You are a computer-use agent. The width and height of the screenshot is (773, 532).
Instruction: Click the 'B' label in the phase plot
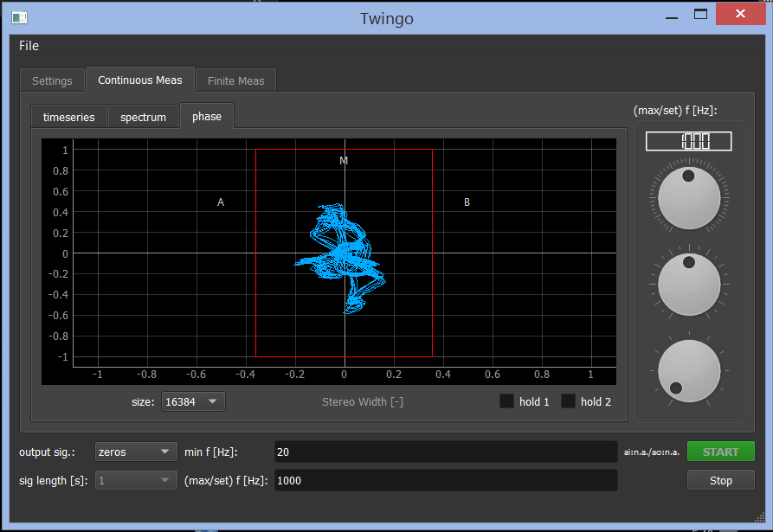pyautogui.click(x=467, y=202)
